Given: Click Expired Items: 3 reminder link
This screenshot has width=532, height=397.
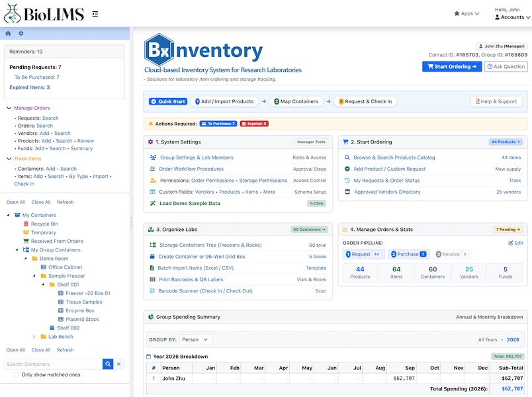Looking at the screenshot, I should [30, 87].
